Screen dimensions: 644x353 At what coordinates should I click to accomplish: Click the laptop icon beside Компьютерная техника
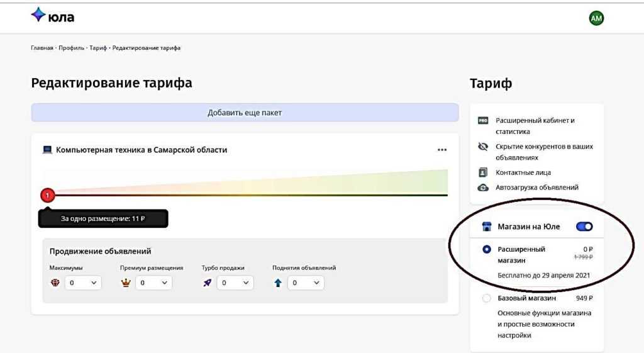point(47,150)
